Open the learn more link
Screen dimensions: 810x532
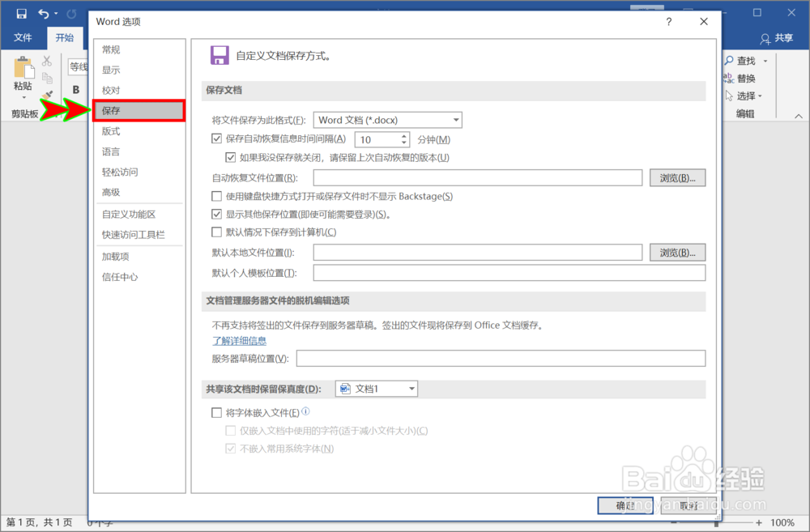[x=239, y=341]
